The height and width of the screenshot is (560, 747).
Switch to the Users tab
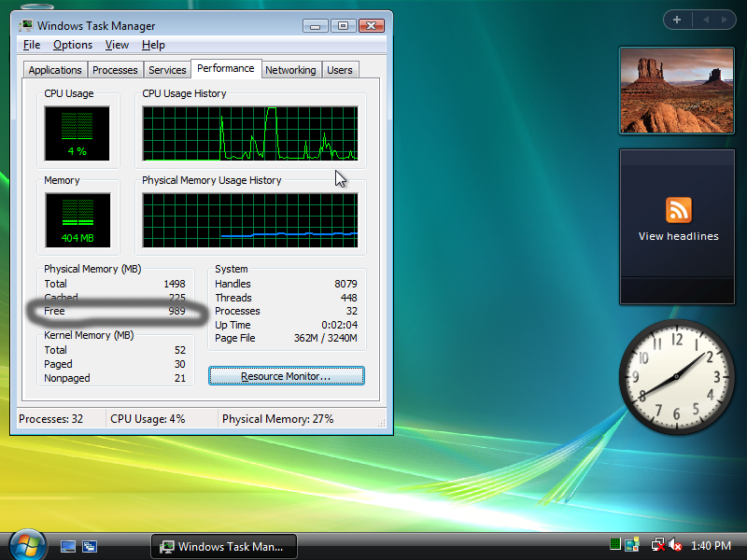(340, 70)
